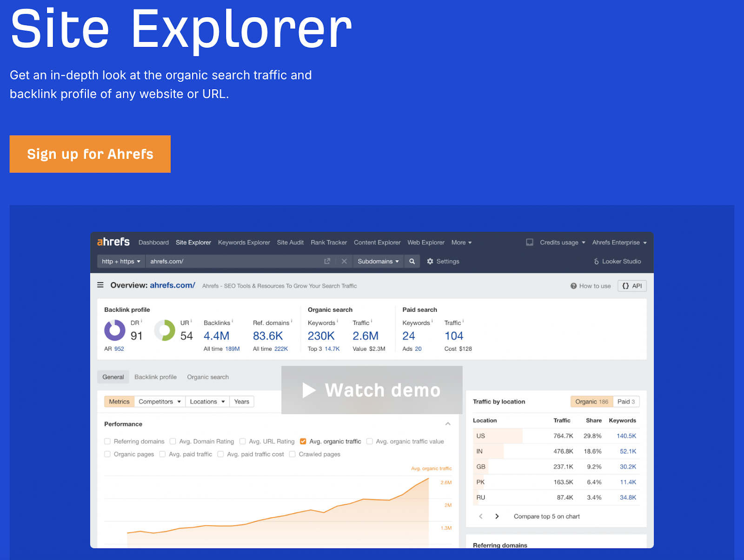Click the IN keywords value 52.1K
The width and height of the screenshot is (744, 560).
click(x=628, y=451)
